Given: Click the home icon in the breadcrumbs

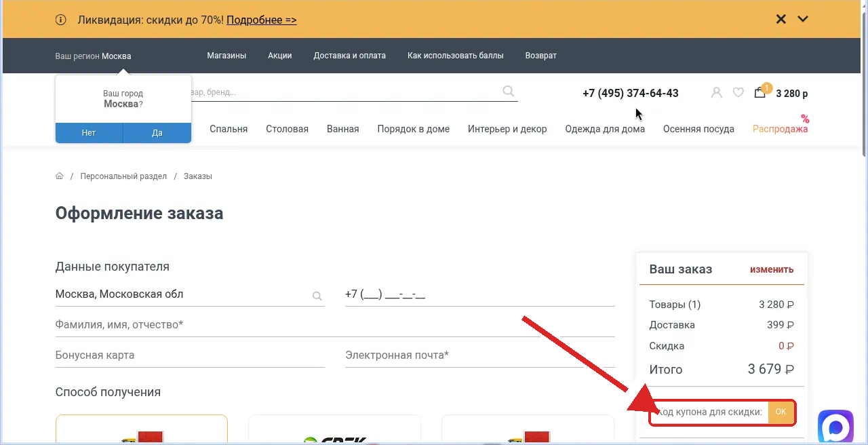Looking at the screenshot, I should 60,176.
